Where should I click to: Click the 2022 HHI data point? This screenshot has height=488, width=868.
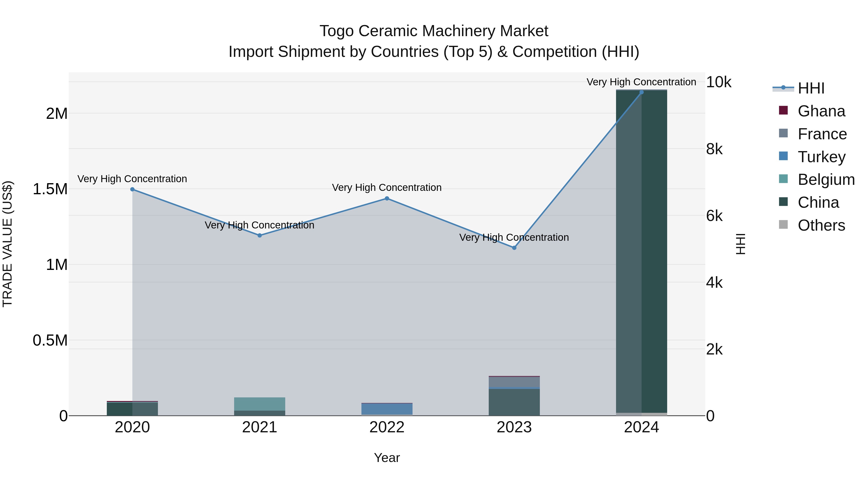coord(387,198)
